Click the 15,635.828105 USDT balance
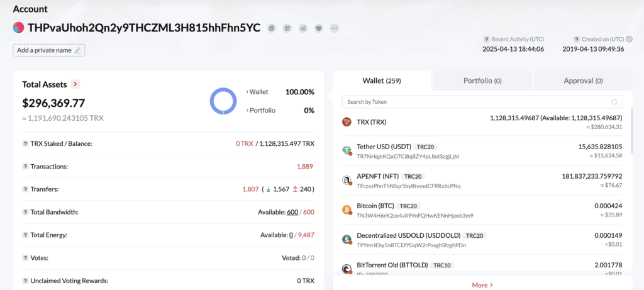 coord(599,147)
